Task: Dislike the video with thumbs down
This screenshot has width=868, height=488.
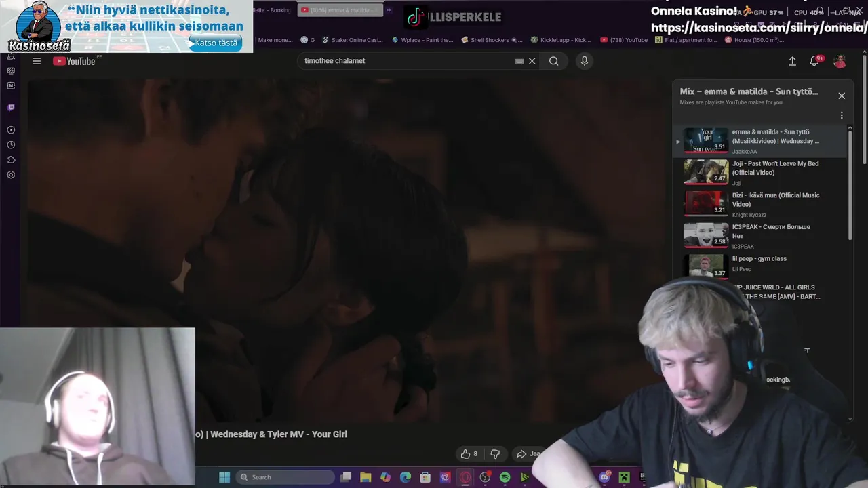Action: point(495,454)
